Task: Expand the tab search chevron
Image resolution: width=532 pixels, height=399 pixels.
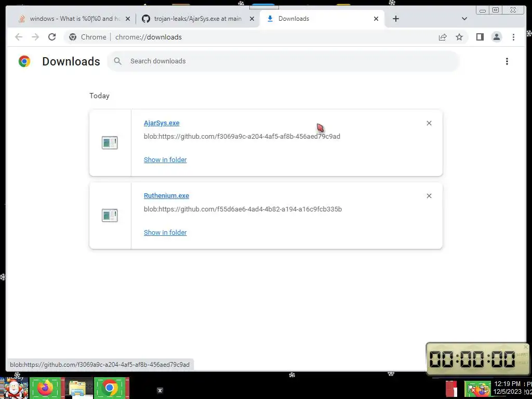Action: [x=464, y=19]
